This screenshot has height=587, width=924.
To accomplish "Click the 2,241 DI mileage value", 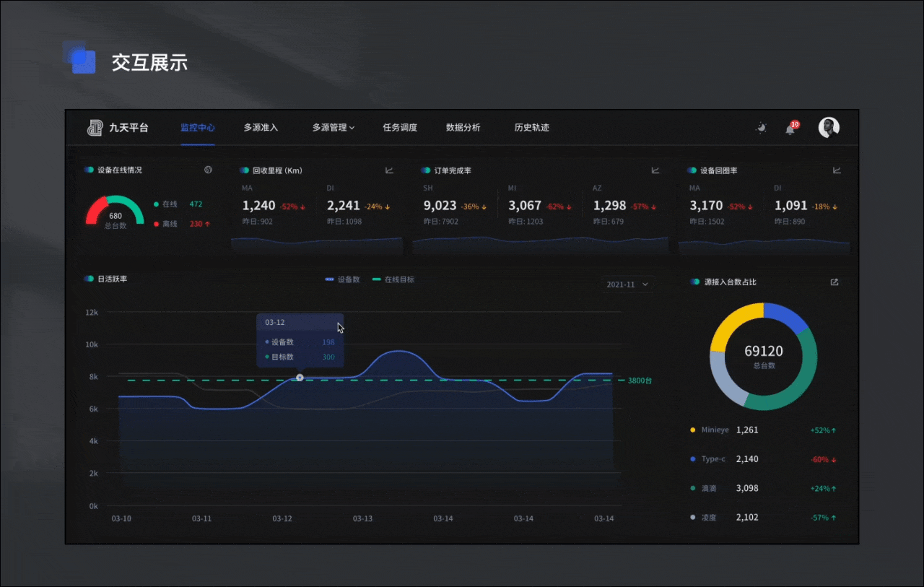I will (344, 206).
